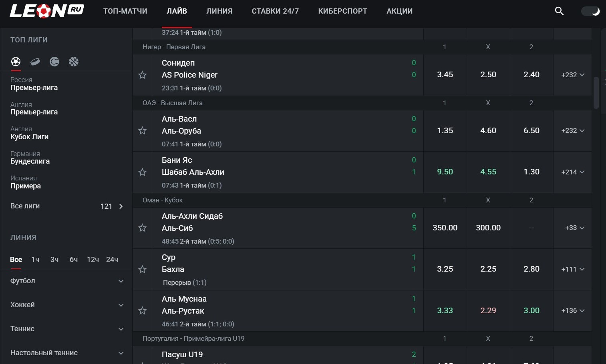Expand the Теннис category in sidebar
The image size is (606, 364).
point(67,329)
